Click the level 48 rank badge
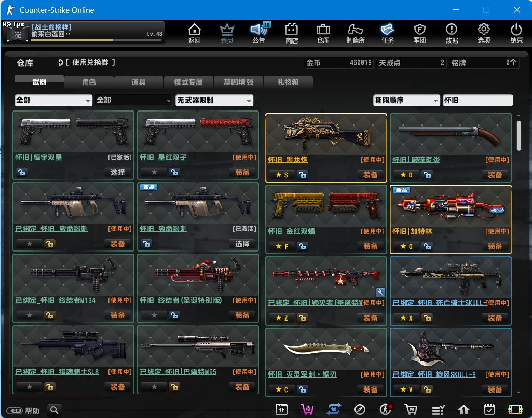 point(18,35)
